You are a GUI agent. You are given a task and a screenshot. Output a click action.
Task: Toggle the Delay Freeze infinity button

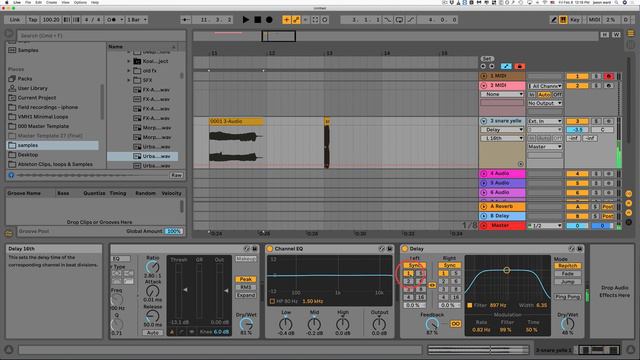pos(456,324)
